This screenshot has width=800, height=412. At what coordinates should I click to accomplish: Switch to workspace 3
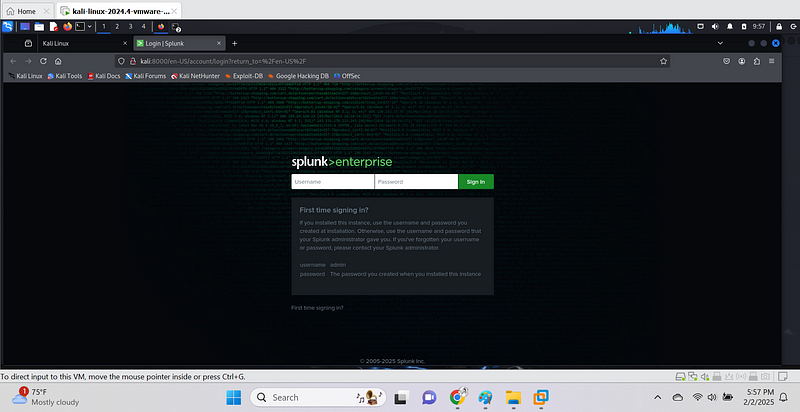pos(130,27)
